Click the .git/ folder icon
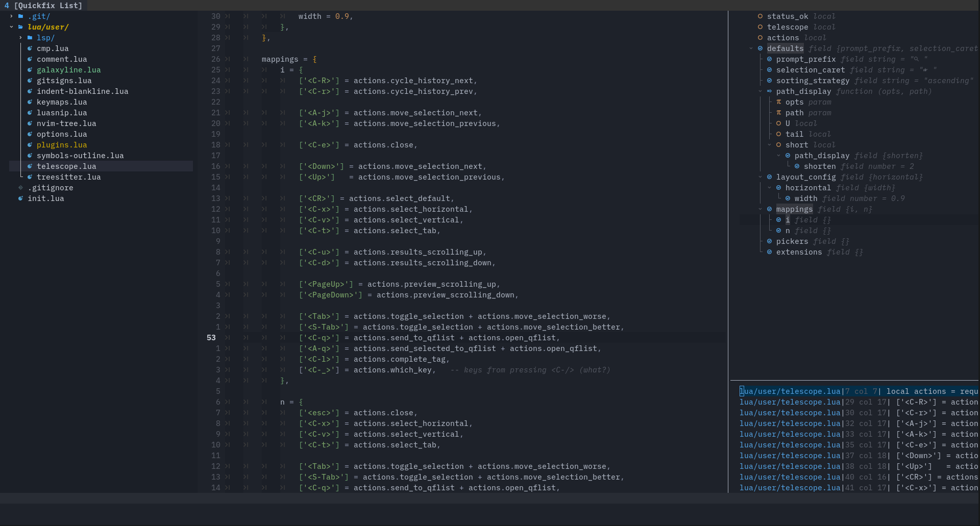 tap(21, 16)
